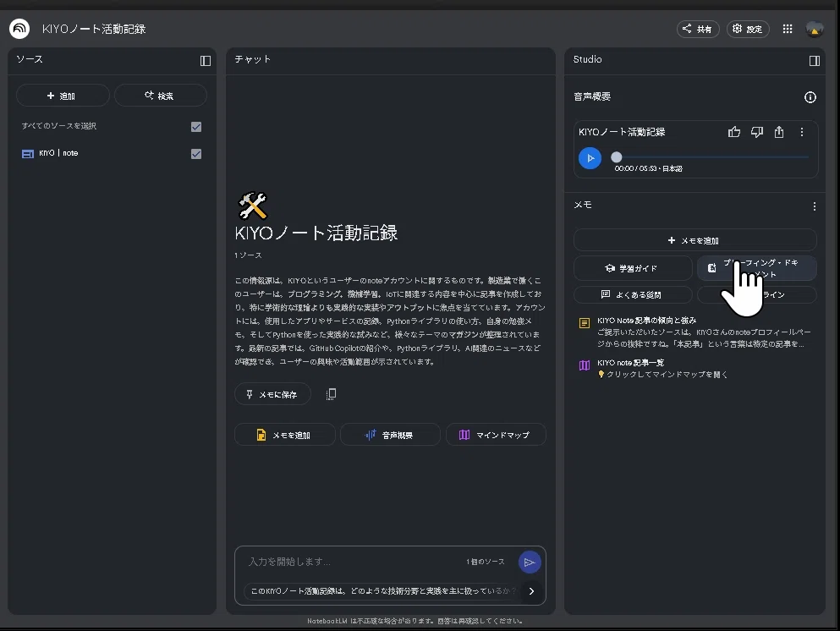Click thumbs up on audio overview
This screenshot has width=840, height=631.
point(734,132)
